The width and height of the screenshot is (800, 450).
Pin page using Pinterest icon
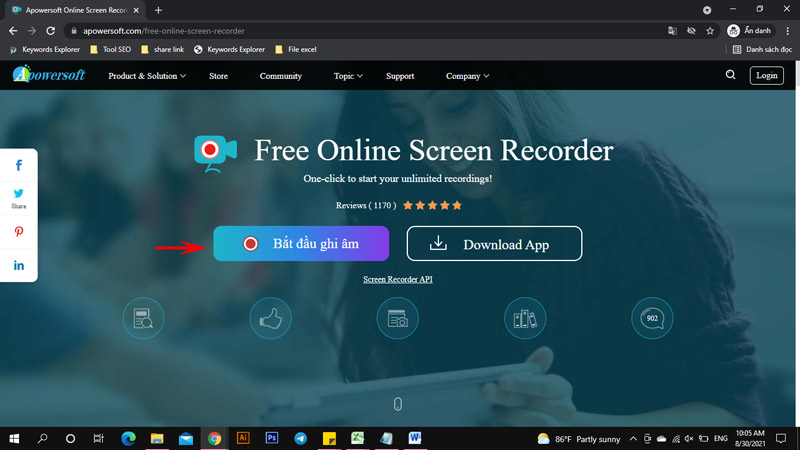coord(19,232)
